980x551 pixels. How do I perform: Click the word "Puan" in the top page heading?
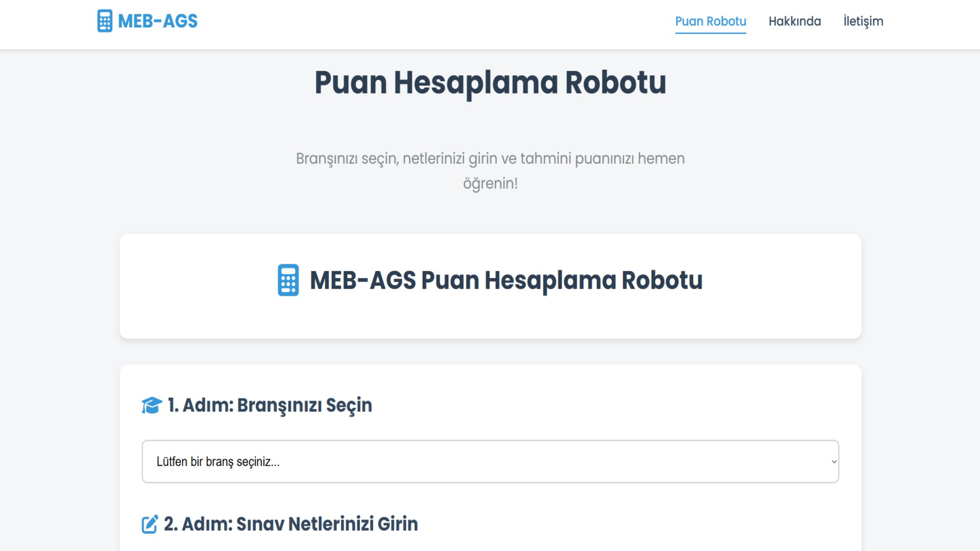coord(351,83)
